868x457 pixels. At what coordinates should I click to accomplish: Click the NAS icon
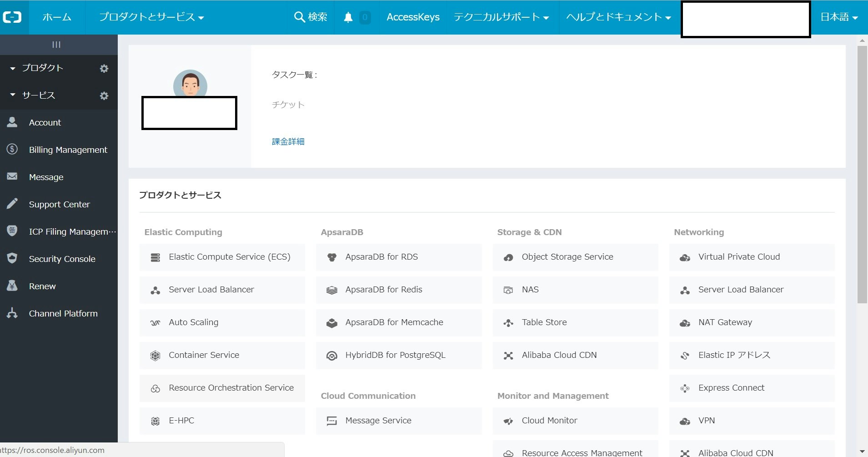point(508,290)
